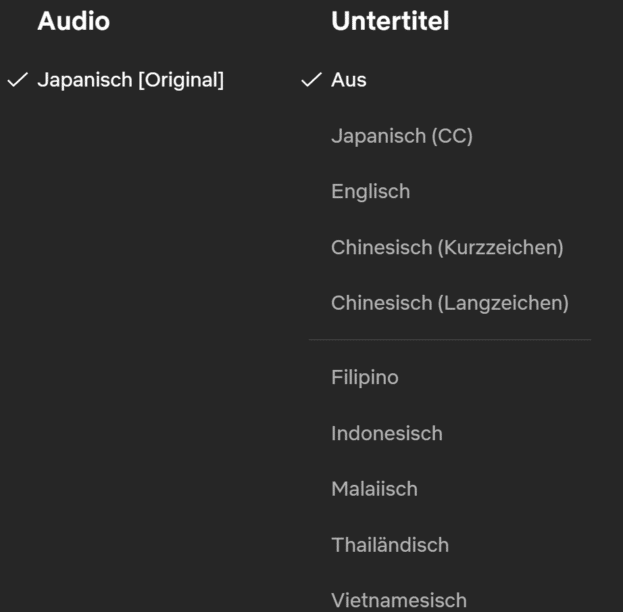This screenshot has width=623, height=612.
Task: Select Filipino subtitles
Action: click(x=364, y=377)
